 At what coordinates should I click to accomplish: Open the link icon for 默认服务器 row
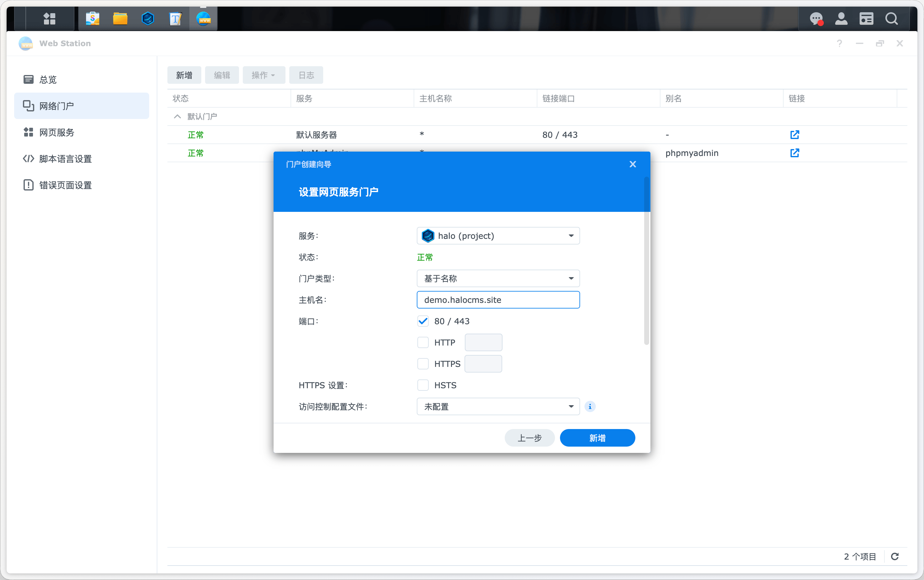point(794,135)
